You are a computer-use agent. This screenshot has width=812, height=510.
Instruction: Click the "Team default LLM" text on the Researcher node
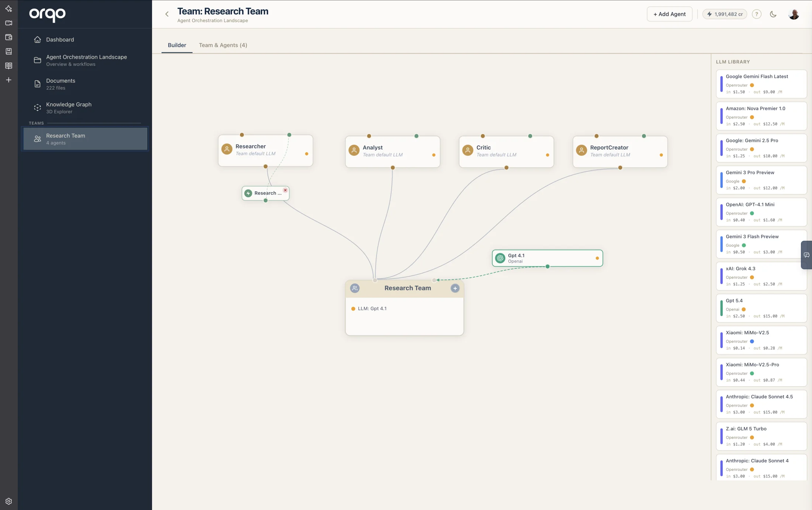[x=255, y=154]
